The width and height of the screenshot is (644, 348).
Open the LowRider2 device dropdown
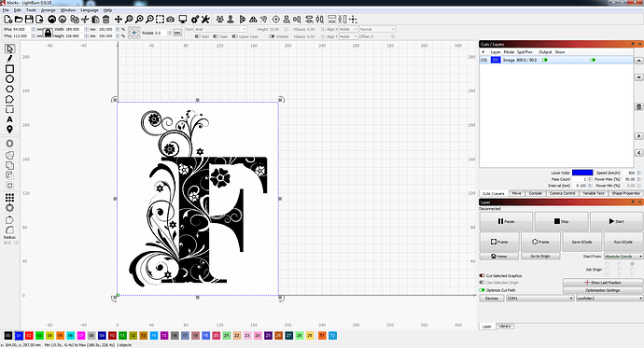(x=609, y=299)
